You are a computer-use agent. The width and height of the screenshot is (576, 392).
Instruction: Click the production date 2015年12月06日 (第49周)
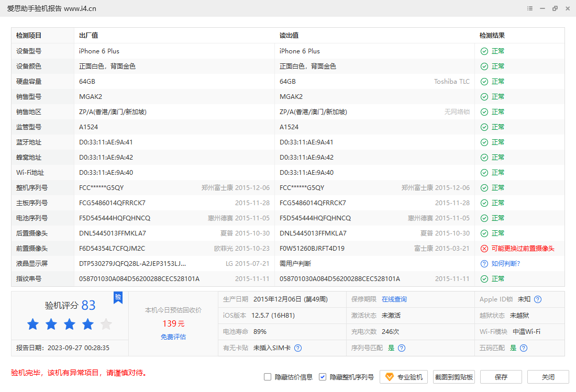pos(290,299)
